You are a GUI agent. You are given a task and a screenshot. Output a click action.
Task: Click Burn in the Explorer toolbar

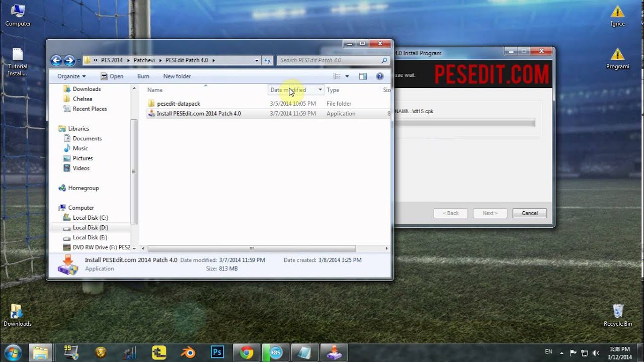143,76
